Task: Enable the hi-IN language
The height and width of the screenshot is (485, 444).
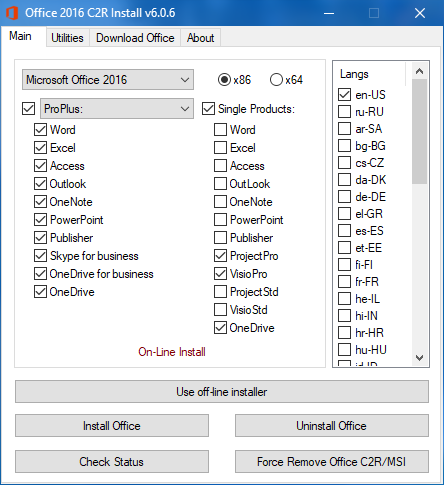Action: tap(344, 316)
